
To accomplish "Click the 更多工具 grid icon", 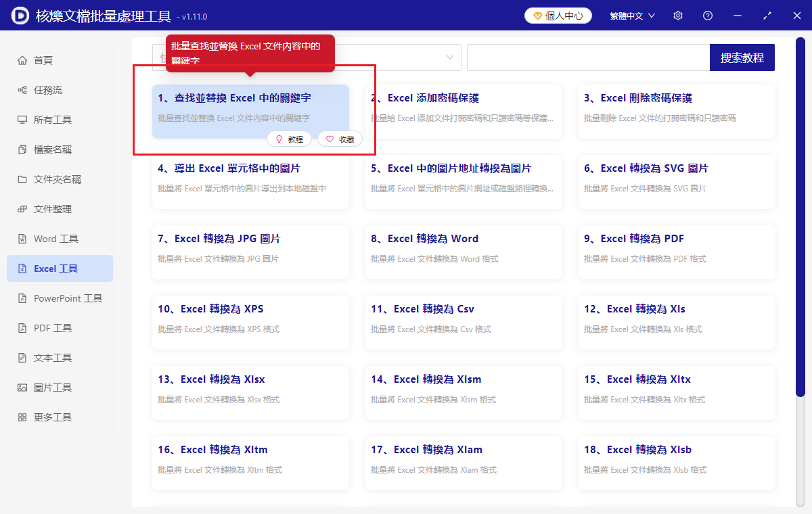I will [x=22, y=417].
